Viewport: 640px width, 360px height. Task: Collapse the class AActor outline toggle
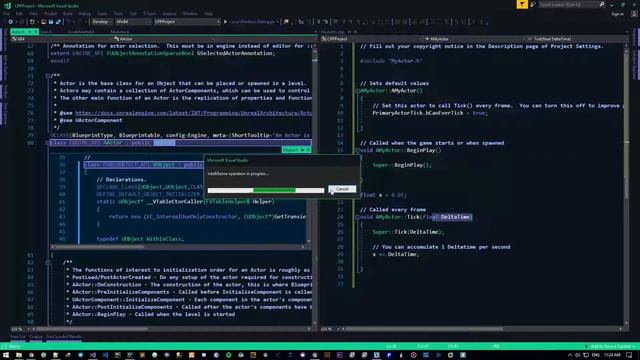(x=48, y=143)
